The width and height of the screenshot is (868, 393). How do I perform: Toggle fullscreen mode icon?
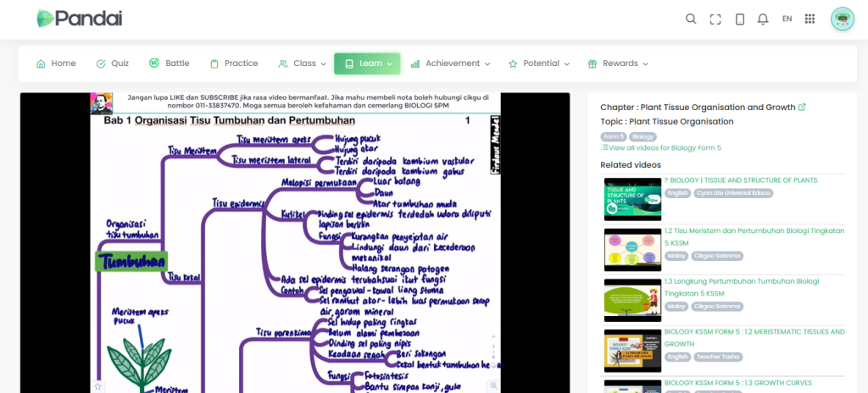tap(715, 19)
